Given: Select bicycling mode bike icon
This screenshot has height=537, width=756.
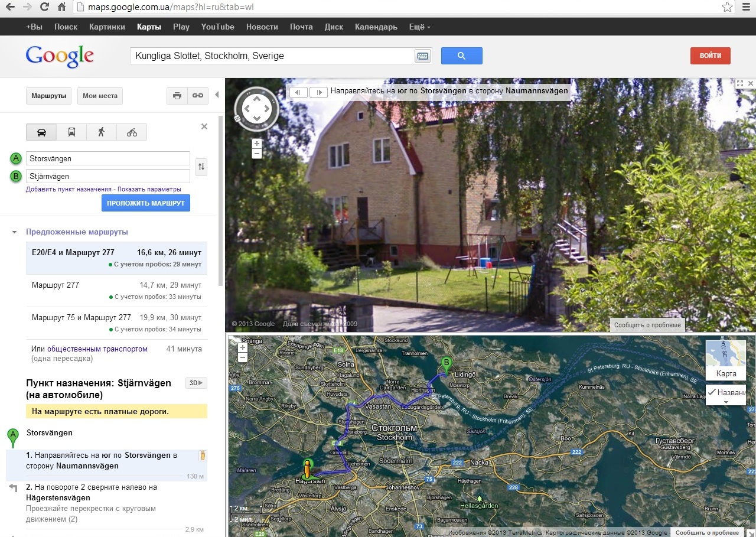Looking at the screenshot, I should (132, 132).
